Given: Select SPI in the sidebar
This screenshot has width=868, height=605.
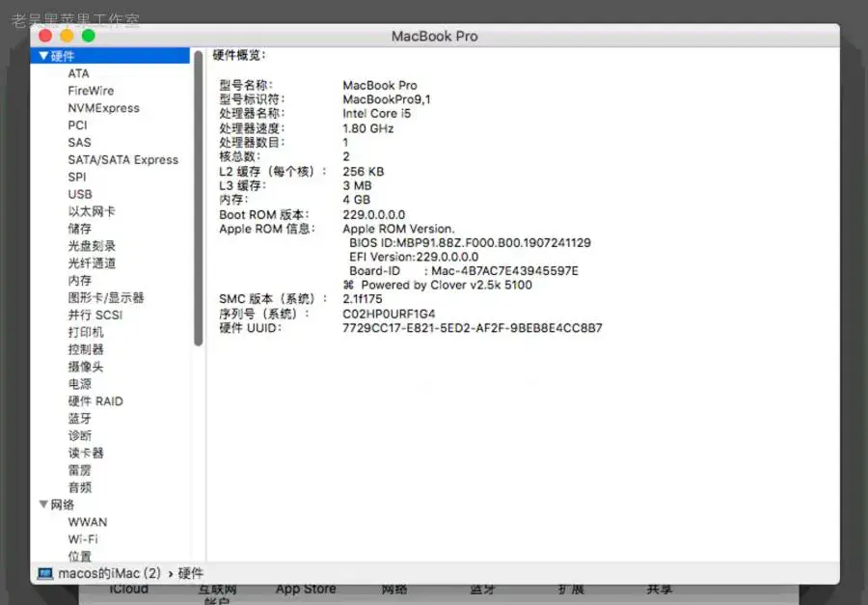Looking at the screenshot, I should [77, 177].
